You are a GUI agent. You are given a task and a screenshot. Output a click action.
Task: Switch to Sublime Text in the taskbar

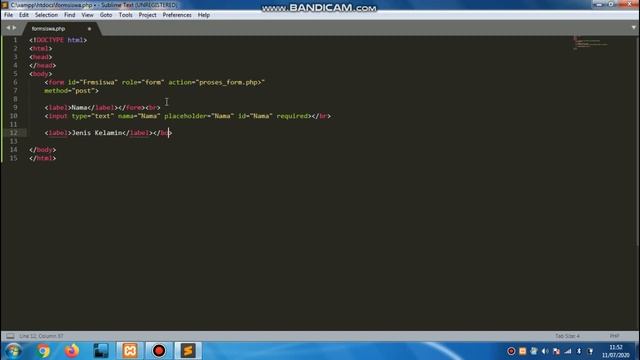[188, 351]
